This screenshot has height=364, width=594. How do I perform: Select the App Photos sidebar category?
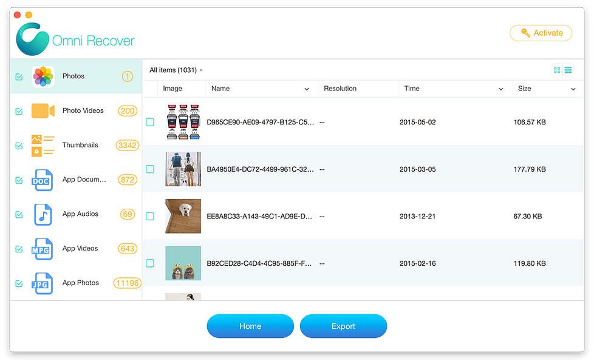76,283
